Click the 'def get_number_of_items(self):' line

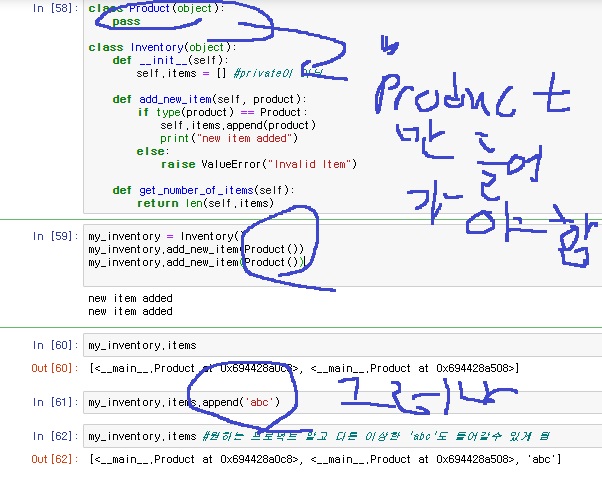point(203,190)
